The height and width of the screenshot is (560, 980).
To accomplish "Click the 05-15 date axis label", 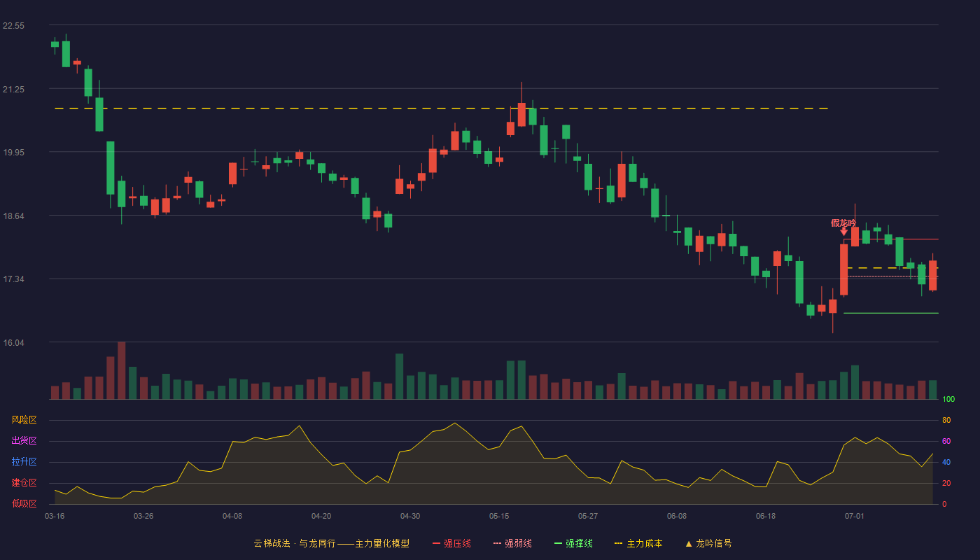I will (499, 516).
